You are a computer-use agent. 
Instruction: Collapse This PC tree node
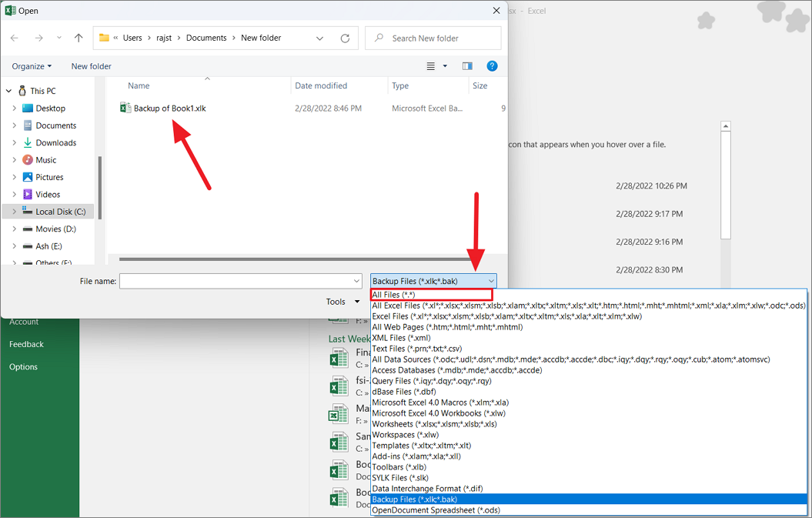[x=8, y=91]
